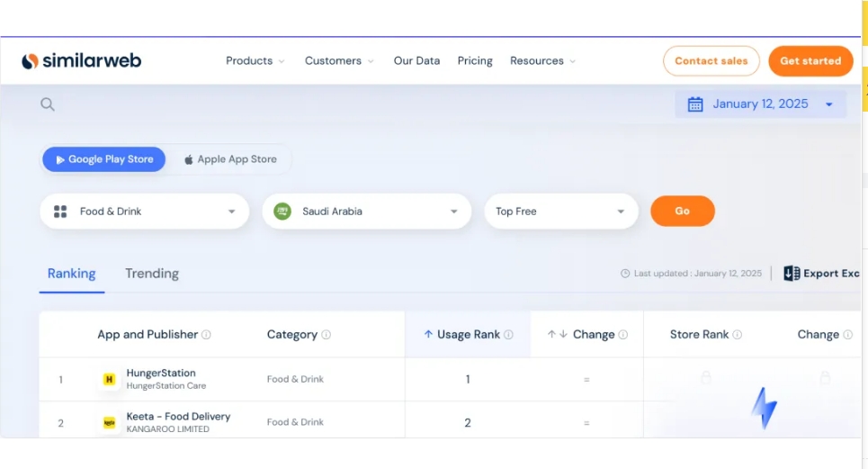868x469 pixels.
Task: Click the Keeta app icon
Action: pos(109,422)
